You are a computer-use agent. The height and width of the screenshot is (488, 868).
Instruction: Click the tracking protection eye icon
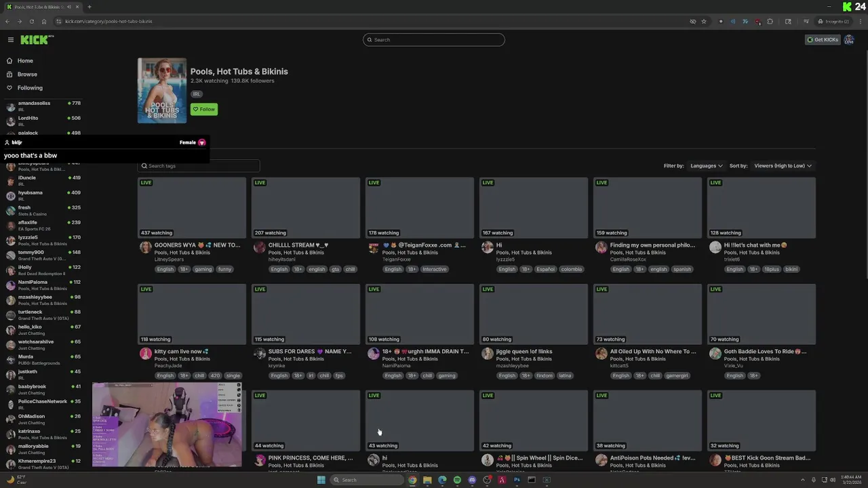pos(692,22)
